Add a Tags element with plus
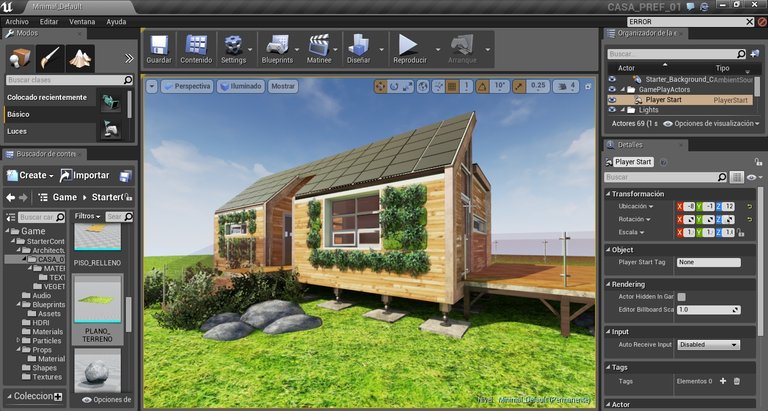768x411 pixels. 723,381
